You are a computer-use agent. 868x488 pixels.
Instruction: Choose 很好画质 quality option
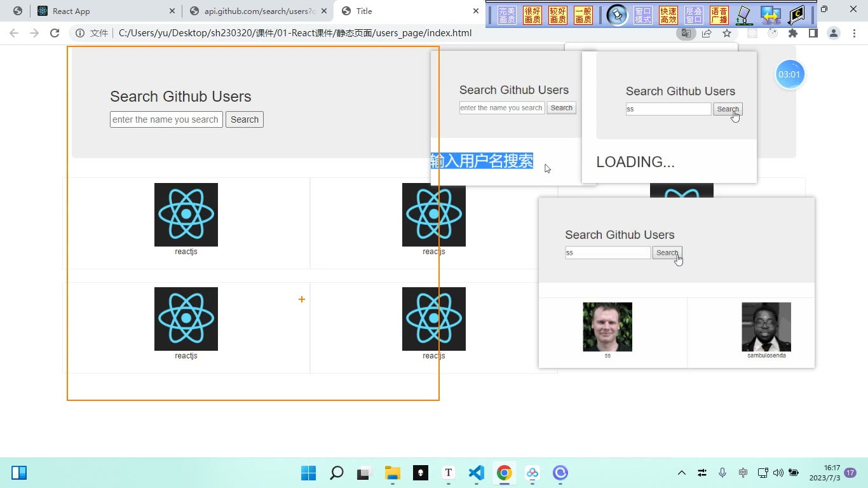tap(532, 15)
